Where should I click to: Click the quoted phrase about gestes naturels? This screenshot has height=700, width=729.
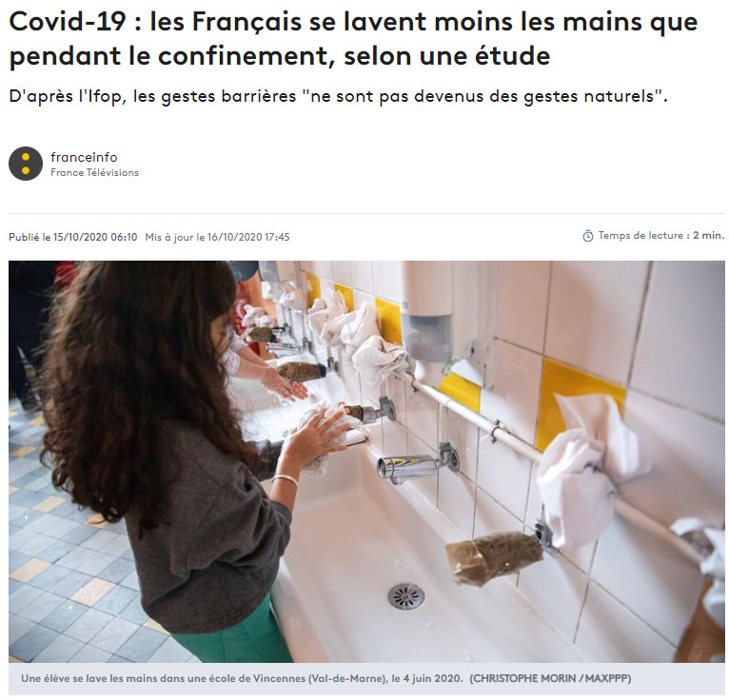pyautogui.click(x=484, y=96)
